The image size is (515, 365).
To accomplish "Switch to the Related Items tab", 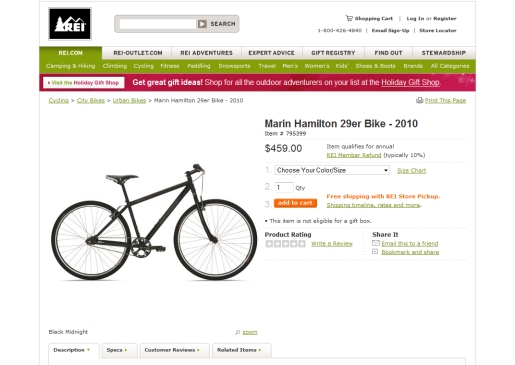I will 242,350.
